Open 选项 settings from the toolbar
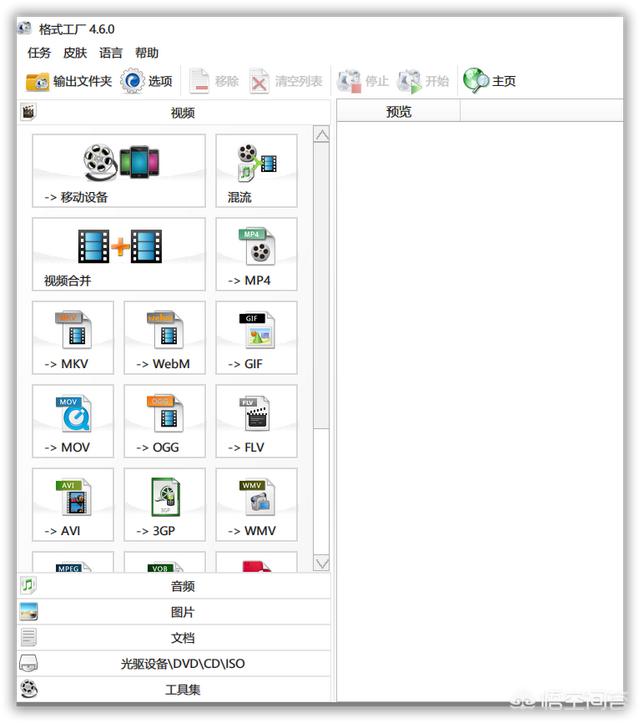The height and width of the screenshot is (723, 640). coord(147,81)
